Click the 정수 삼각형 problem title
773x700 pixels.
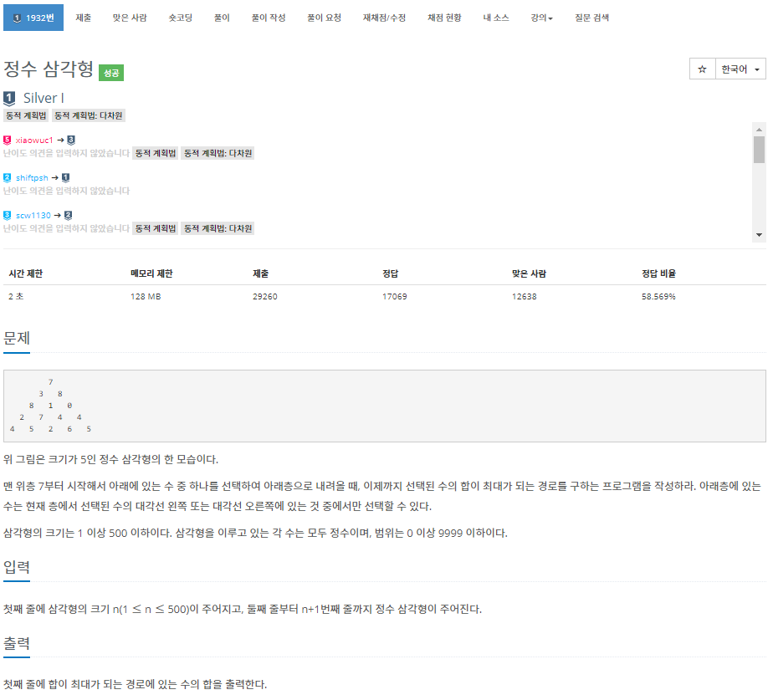(49, 69)
